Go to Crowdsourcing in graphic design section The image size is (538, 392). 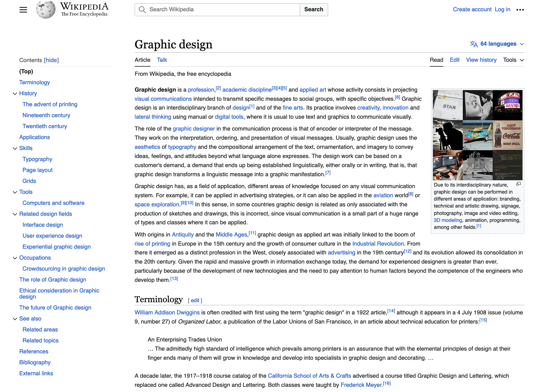click(64, 269)
